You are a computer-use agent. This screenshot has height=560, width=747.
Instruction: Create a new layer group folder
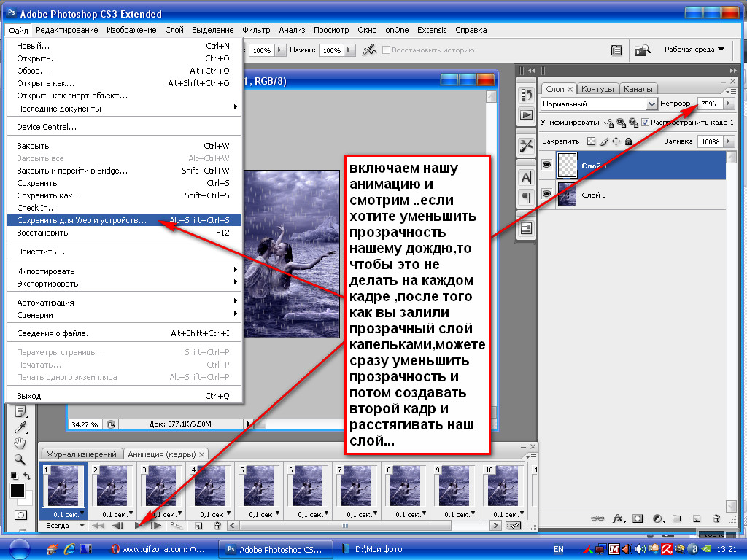click(677, 518)
